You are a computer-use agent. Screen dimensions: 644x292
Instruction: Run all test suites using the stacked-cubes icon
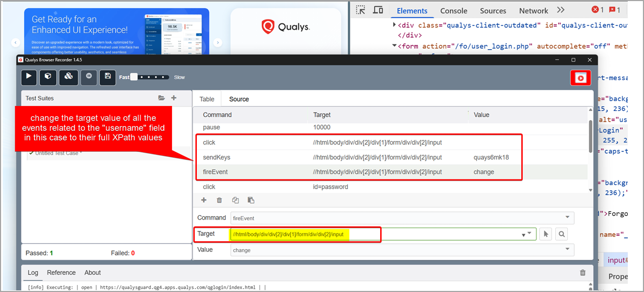tap(68, 77)
